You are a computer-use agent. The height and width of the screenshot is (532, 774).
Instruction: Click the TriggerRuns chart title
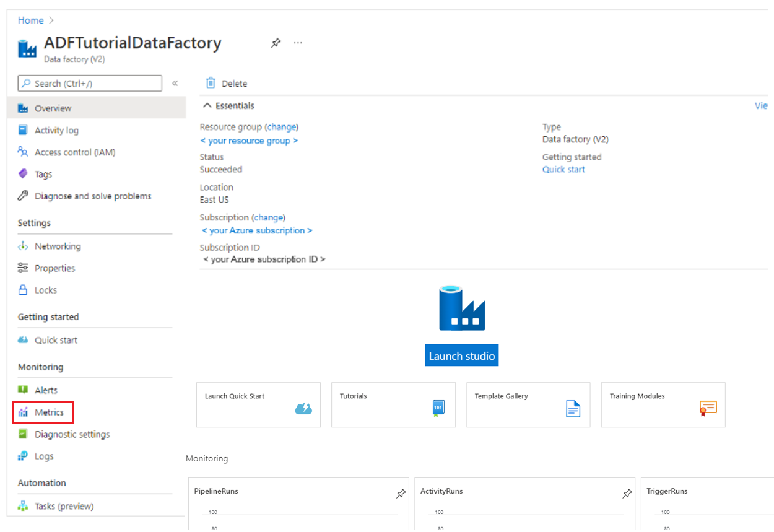(667, 491)
